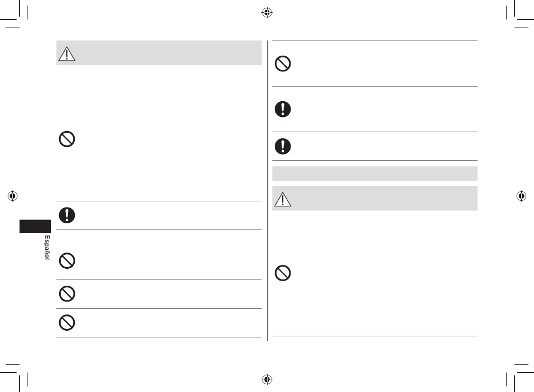This screenshot has width=534, height=392.
Task: Click the upper exclamation mandatory symbol in the right column
Action: [283, 109]
